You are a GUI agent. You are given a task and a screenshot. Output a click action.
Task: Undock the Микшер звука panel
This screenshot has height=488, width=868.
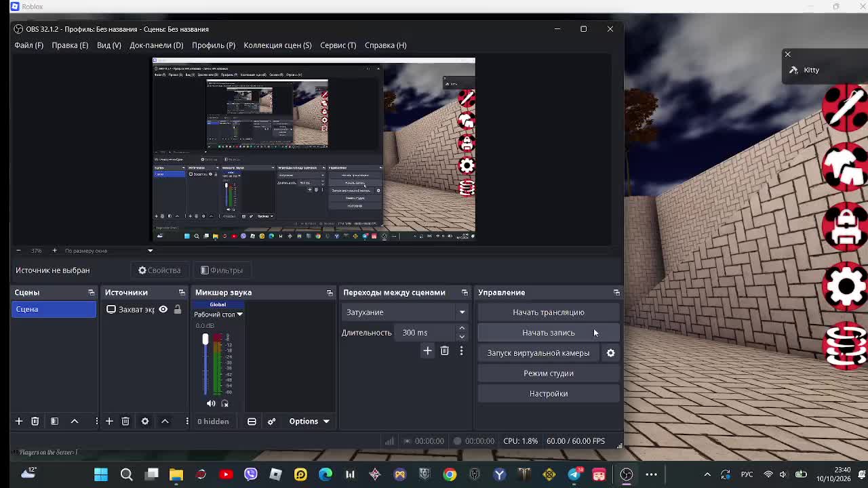[330, 292]
